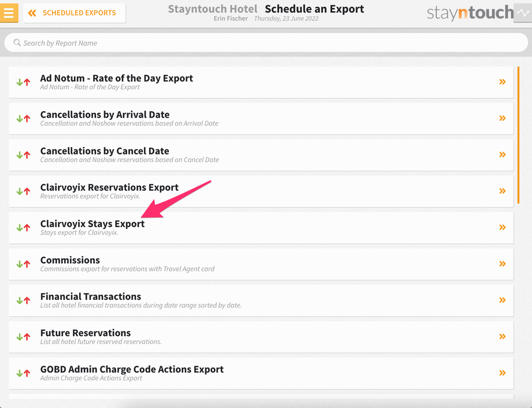Viewport: 532px width, 408px height.
Task: Click export arrows icon for GOBD Admin Charge Code
Action: pyautogui.click(x=23, y=373)
